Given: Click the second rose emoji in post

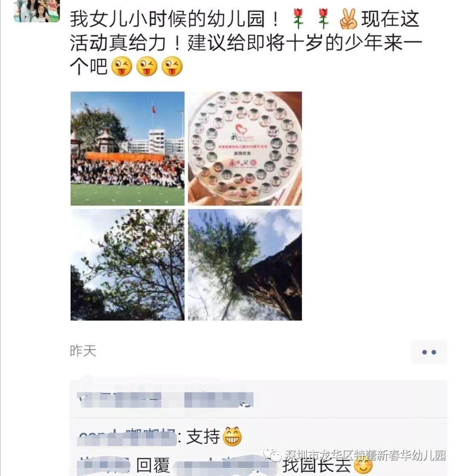Looking at the screenshot, I should 323,19.
